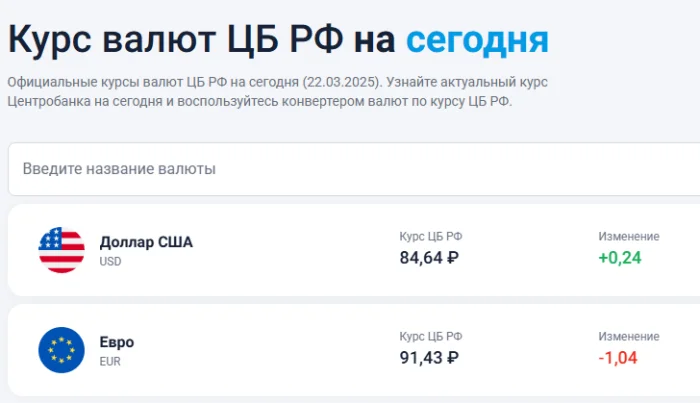Select the USD currency code label
Viewport: 700px width, 403px height.
point(110,261)
